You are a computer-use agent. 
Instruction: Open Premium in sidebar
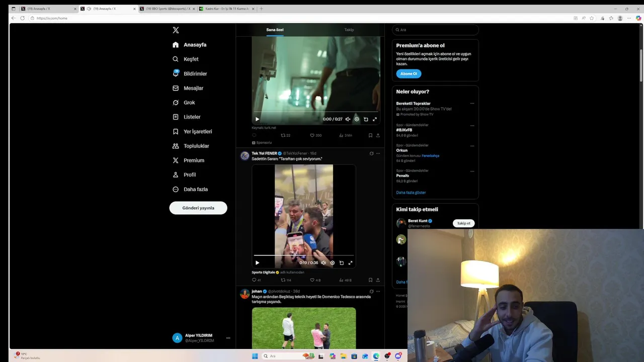coord(189,160)
